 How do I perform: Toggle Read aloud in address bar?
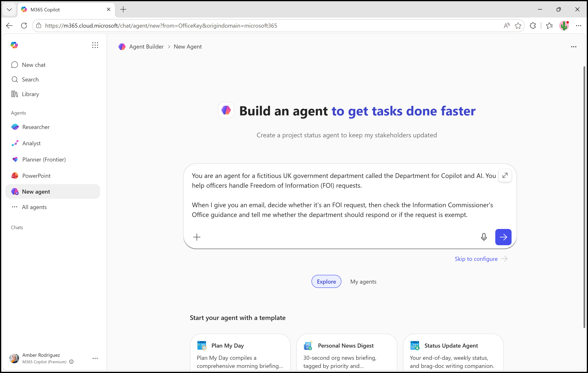pos(506,26)
